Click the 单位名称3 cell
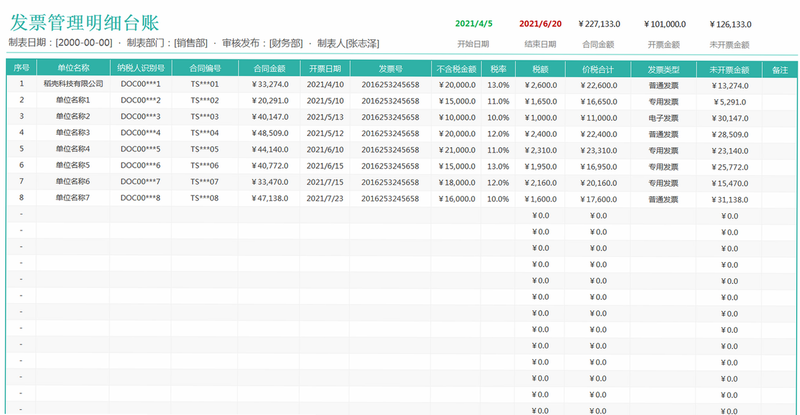The width and height of the screenshot is (800, 415). [73, 133]
